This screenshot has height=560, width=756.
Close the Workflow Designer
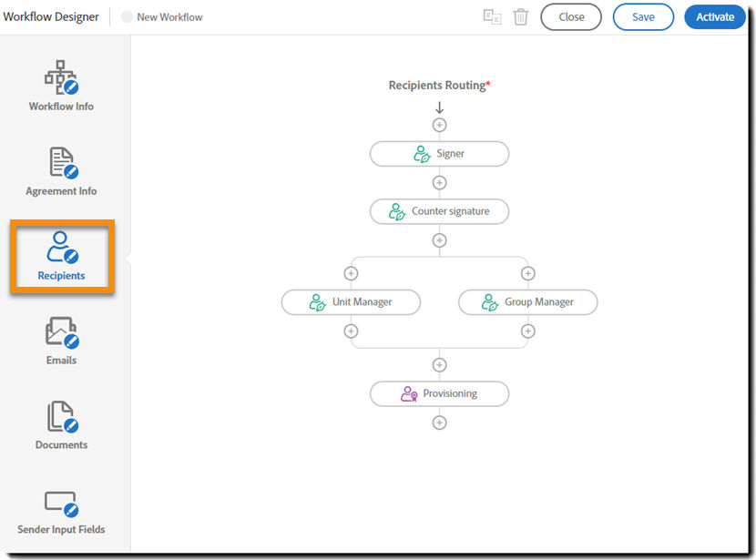(571, 16)
